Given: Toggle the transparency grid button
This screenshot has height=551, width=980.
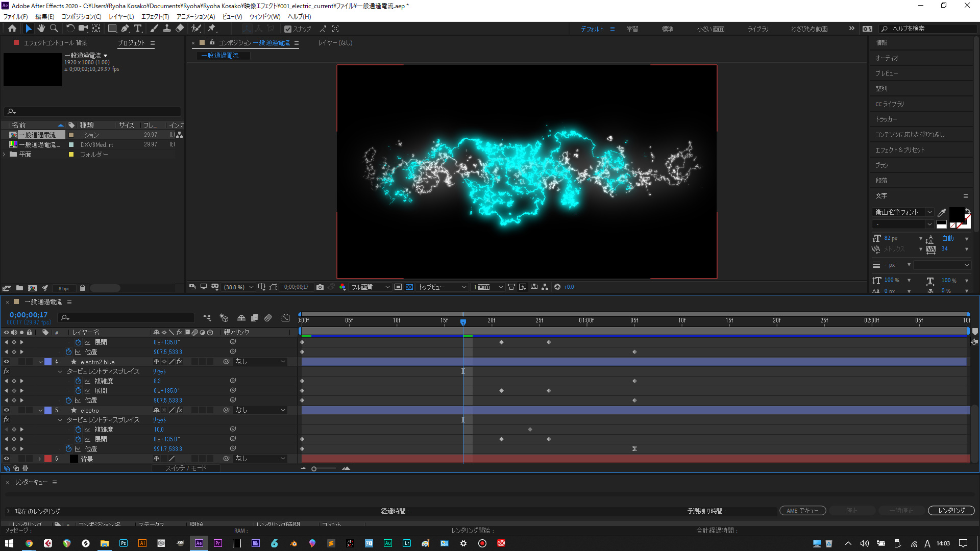Looking at the screenshot, I should [409, 287].
